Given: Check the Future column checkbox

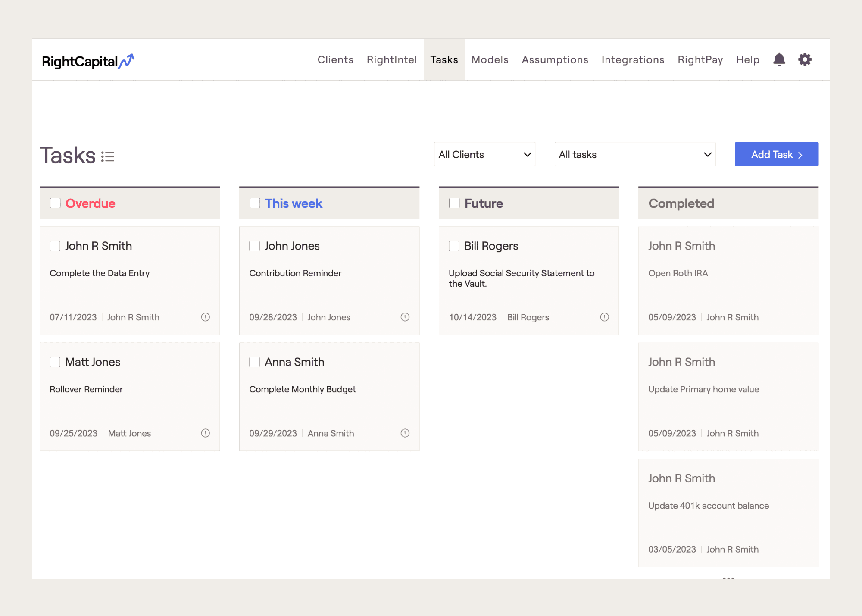Looking at the screenshot, I should [454, 203].
